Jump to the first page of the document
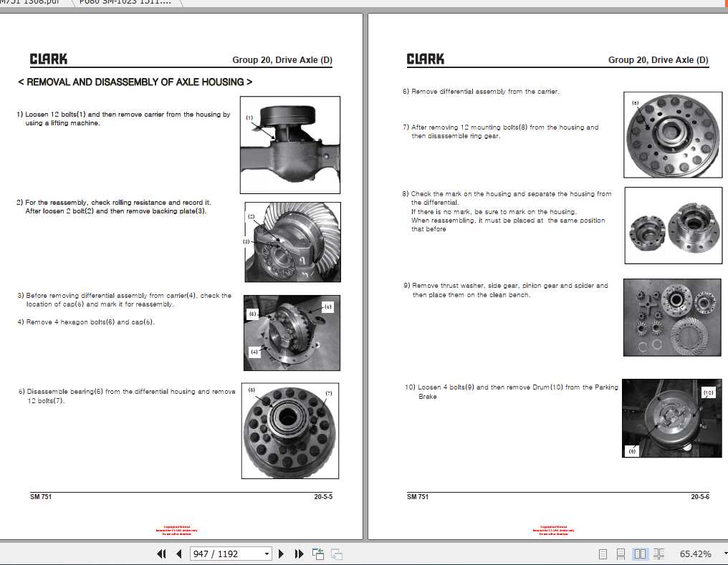 (161, 554)
